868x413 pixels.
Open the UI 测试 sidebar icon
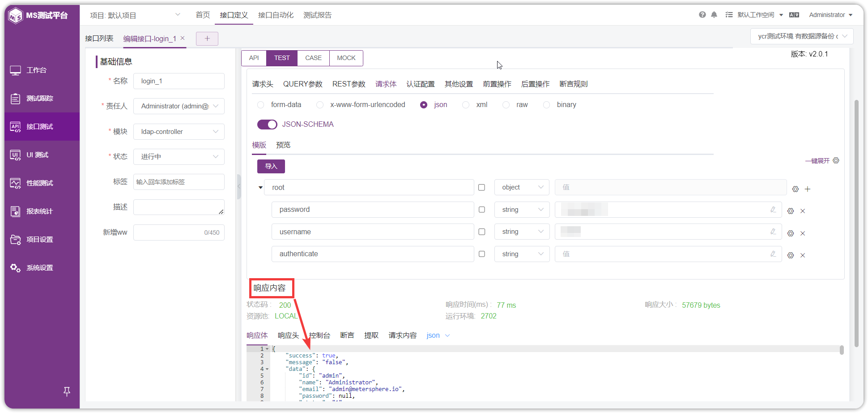tap(16, 155)
